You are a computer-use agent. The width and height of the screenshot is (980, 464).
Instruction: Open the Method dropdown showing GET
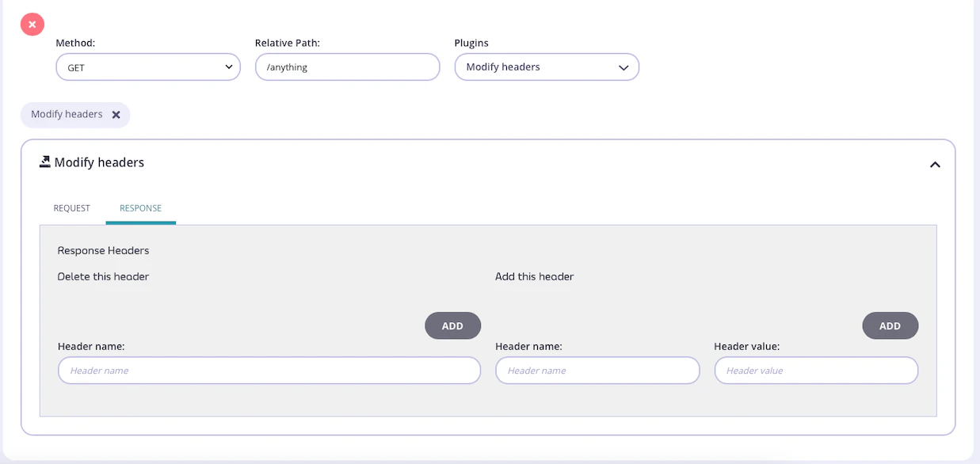coord(147,67)
